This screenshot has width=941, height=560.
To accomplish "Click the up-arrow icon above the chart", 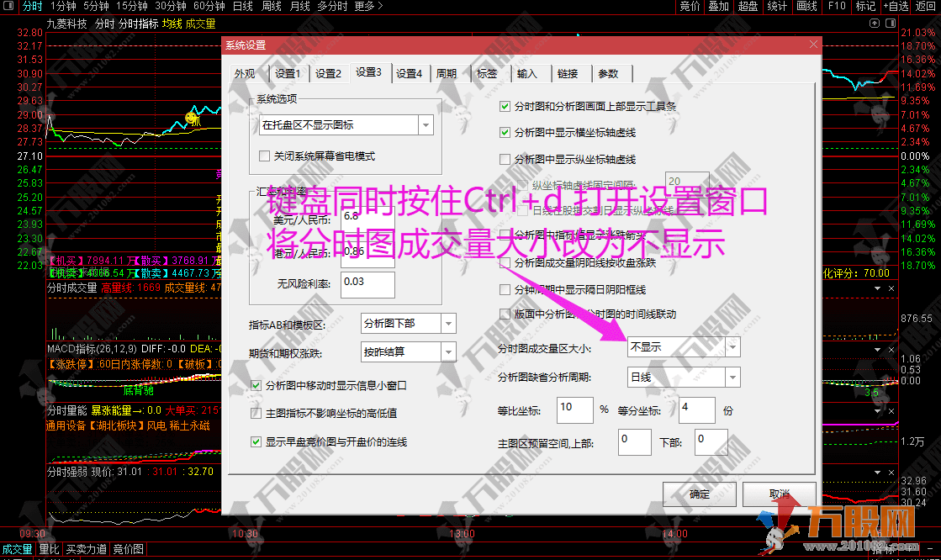I will (x=875, y=24).
